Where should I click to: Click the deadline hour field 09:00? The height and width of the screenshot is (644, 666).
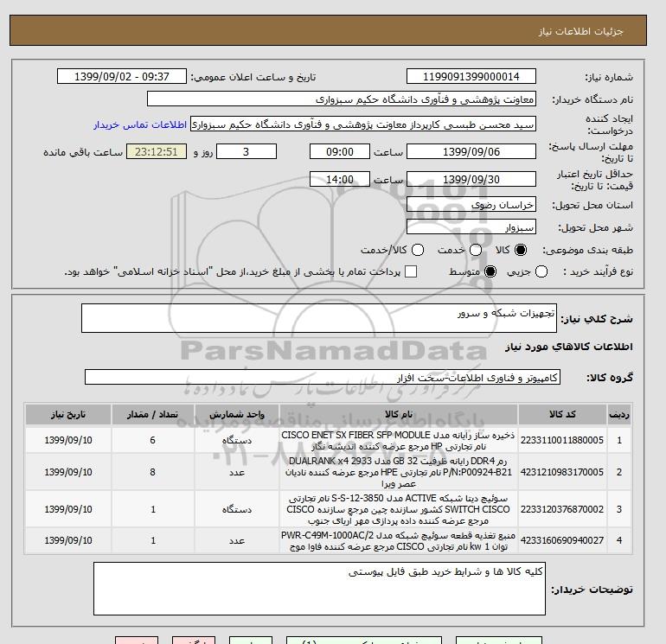click(x=340, y=152)
